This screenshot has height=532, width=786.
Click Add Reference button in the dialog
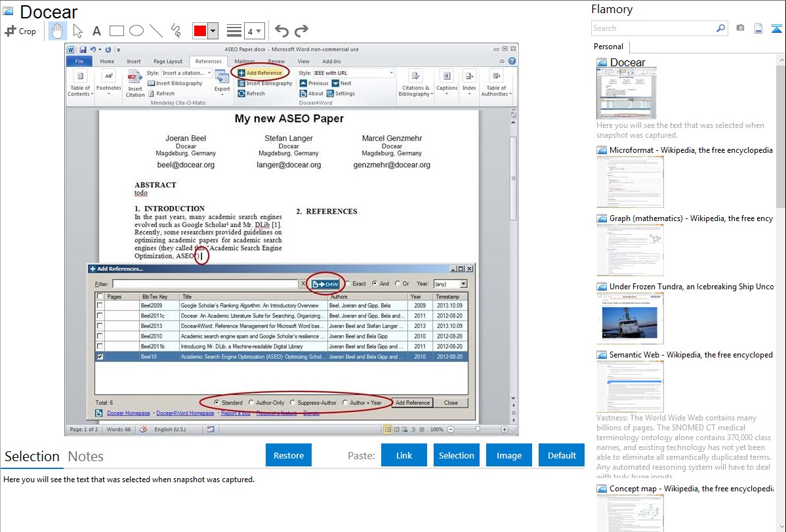pyautogui.click(x=412, y=403)
